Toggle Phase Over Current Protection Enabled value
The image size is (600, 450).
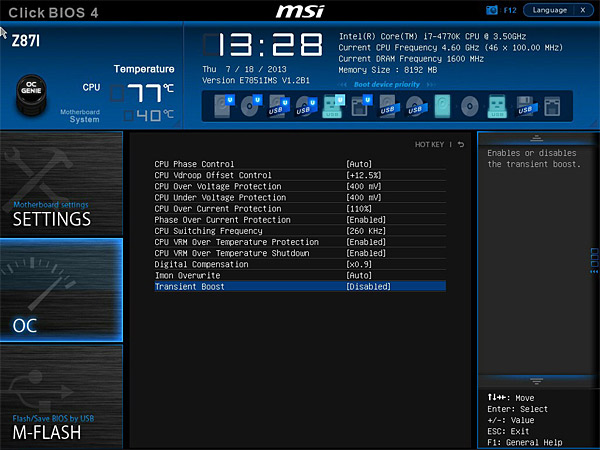coord(366,220)
